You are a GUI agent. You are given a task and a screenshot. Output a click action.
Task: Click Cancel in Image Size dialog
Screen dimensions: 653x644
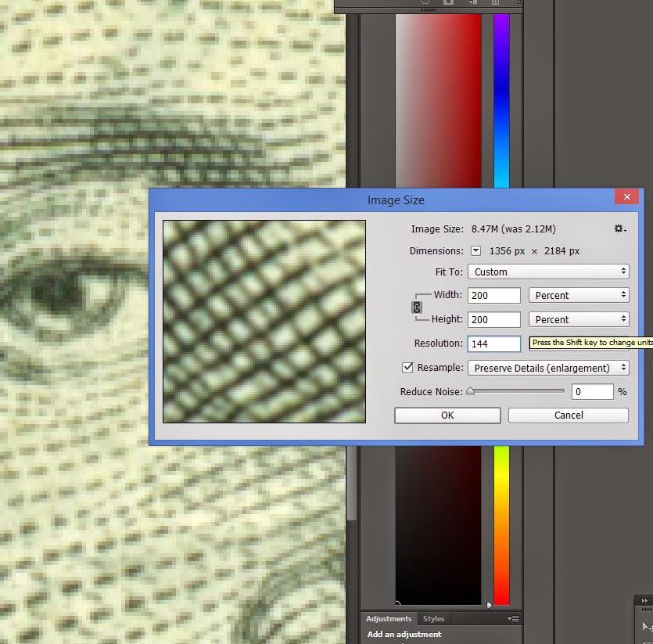pos(569,416)
